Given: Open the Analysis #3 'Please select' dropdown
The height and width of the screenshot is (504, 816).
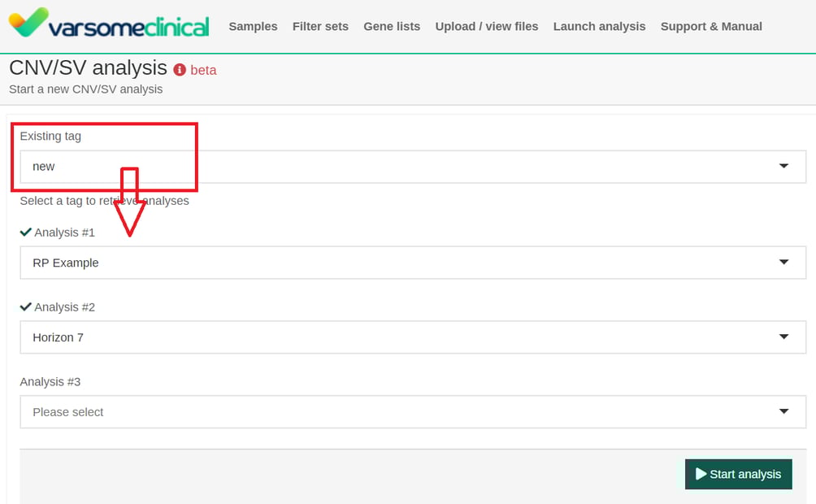Looking at the screenshot, I should tap(406, 411).
